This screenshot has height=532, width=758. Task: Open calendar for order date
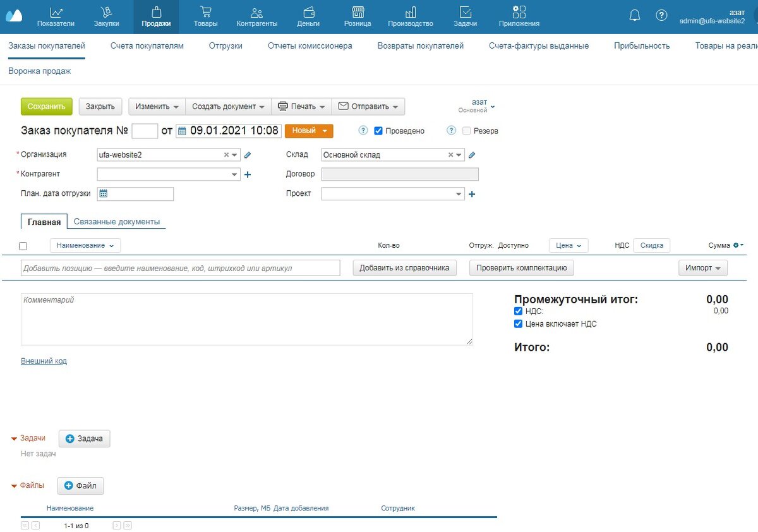tap(182, 131)
